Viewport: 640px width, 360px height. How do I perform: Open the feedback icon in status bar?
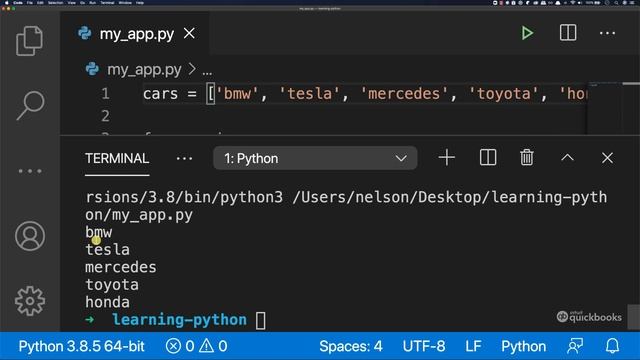pyautogui.click(x=575, y=346)
